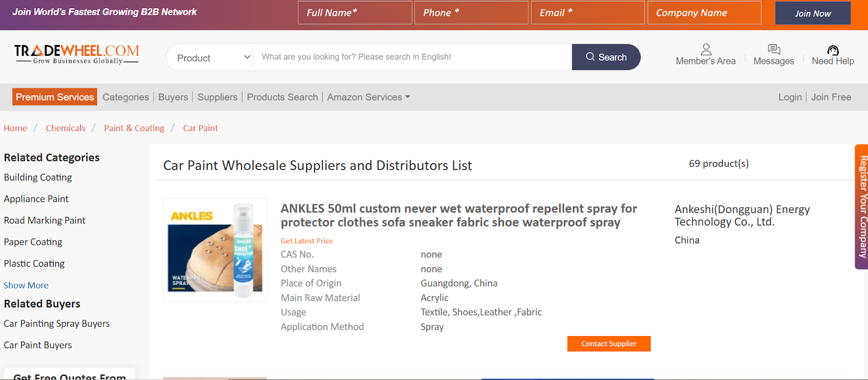The height and width of the screenshot is (380, 868).
Task: Click the 'Related Buyers' heading
Action: [42, 304]
